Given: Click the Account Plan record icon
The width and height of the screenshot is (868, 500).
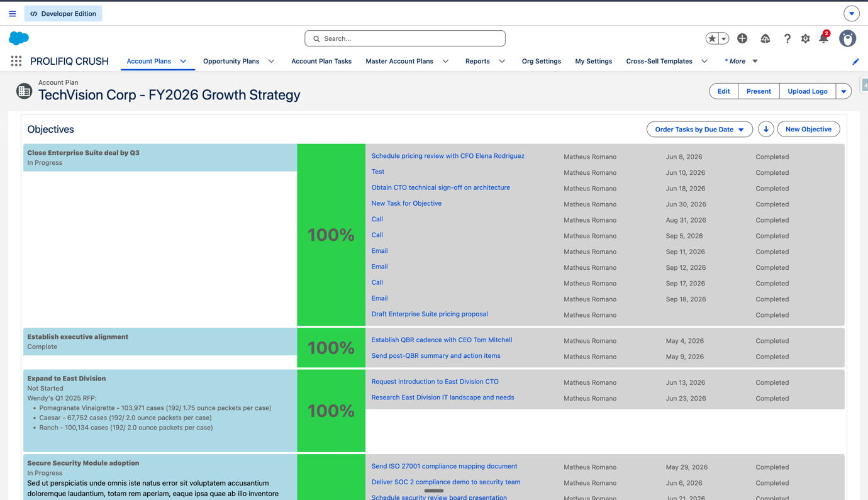Looking at the screenshot, I should point(25,91).
